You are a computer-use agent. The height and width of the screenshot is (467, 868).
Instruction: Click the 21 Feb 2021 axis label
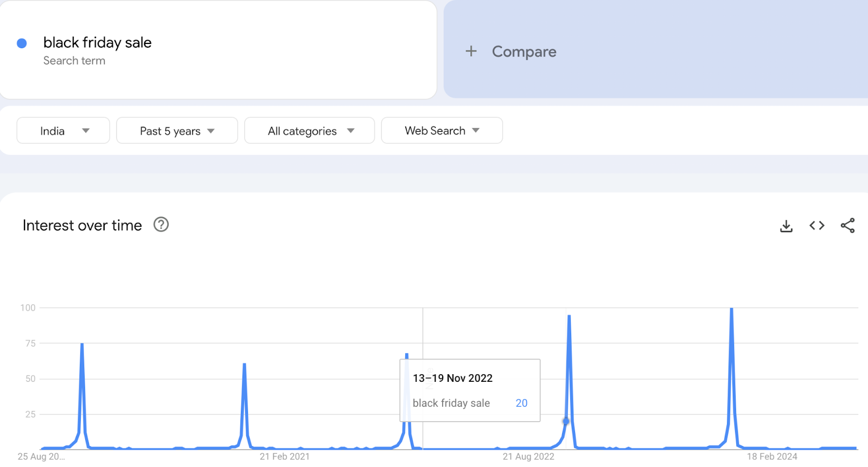pos(284,457)
